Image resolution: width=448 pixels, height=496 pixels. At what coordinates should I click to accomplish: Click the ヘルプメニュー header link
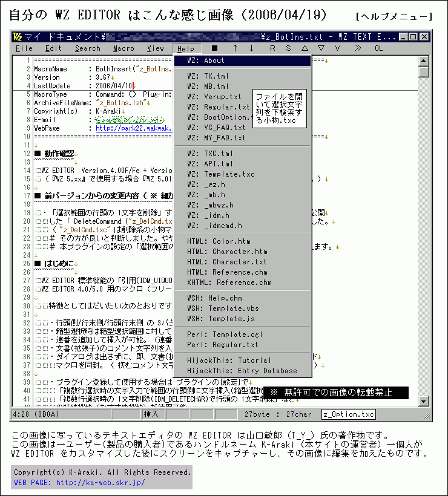click(x=394, y=16)
